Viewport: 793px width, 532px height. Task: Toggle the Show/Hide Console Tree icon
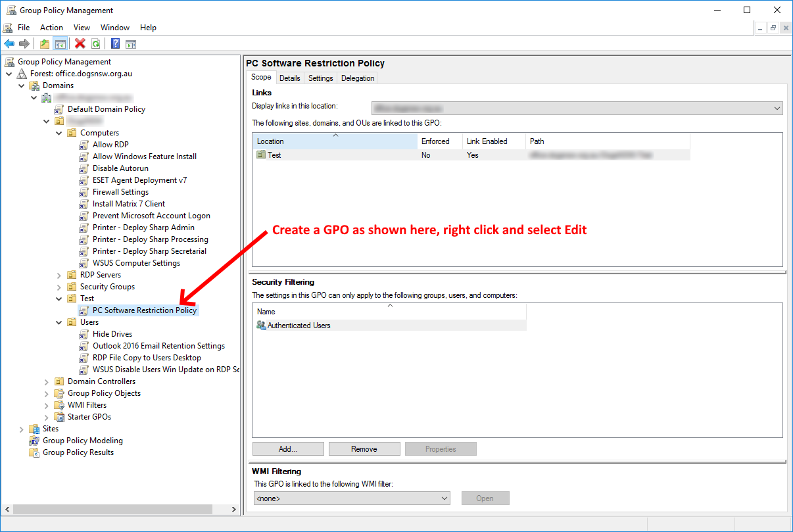(60, 44)
